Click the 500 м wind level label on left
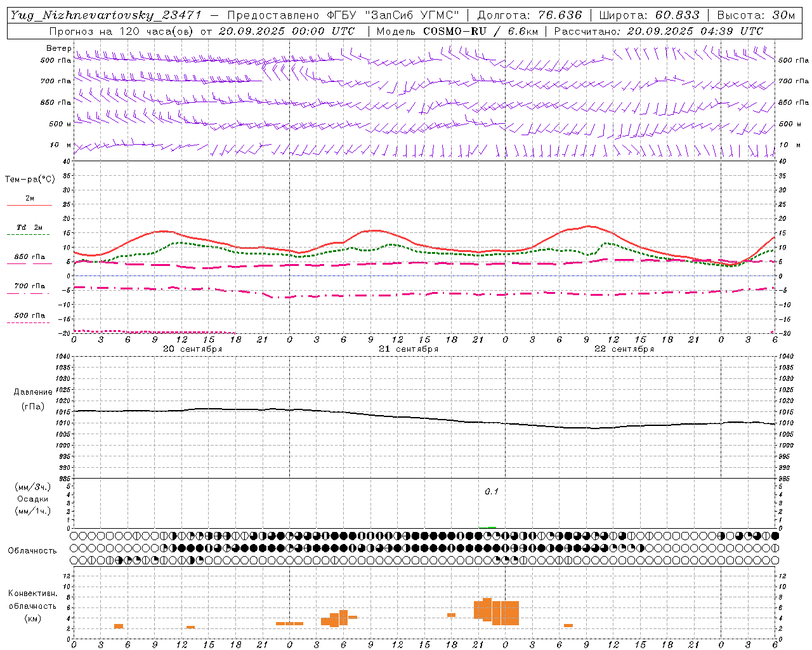The height and width of the screenshot is (650, 812). click(60, 124)
